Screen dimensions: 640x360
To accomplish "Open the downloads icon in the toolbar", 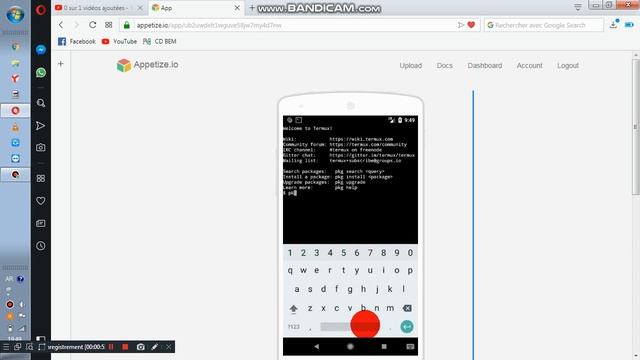I will 613,24.
